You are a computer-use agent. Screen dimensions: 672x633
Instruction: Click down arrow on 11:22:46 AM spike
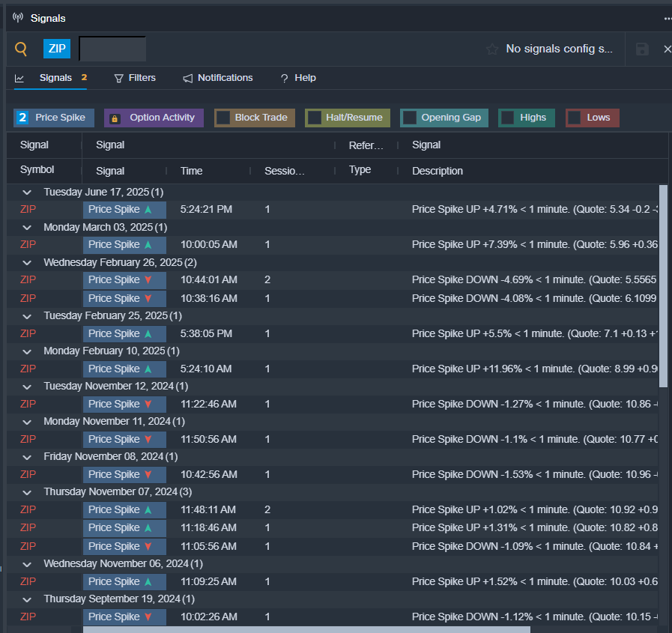coord(148,404)
